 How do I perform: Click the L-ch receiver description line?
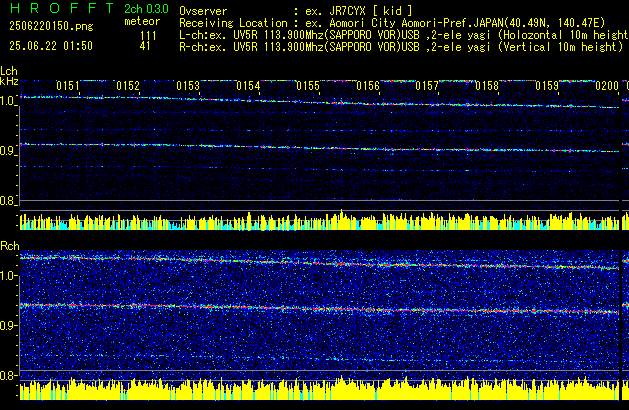(404, 35)
